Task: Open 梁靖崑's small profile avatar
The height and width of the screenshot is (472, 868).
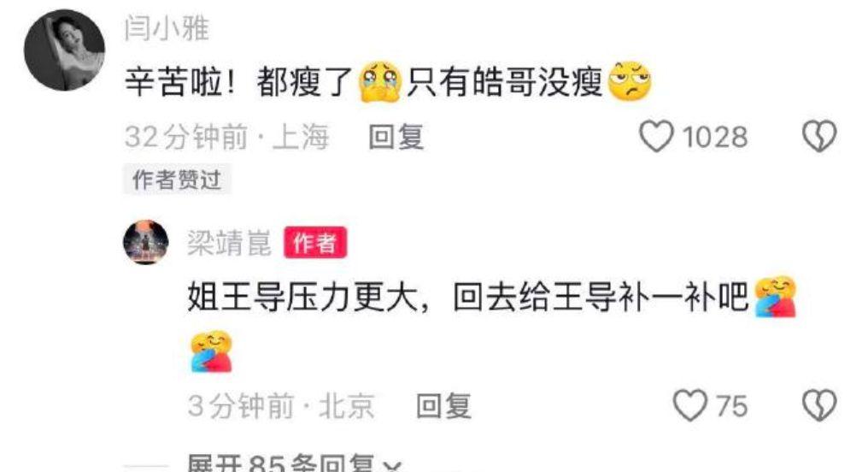Action: pyautogui.click(x=145, y=242)
